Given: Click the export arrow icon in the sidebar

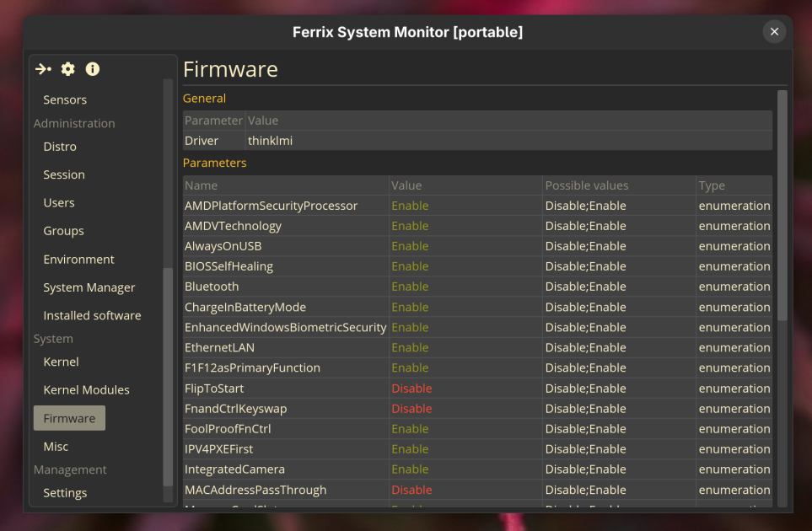Looking at the screenshot, I should pyautogui.click(x=44, y=69).
